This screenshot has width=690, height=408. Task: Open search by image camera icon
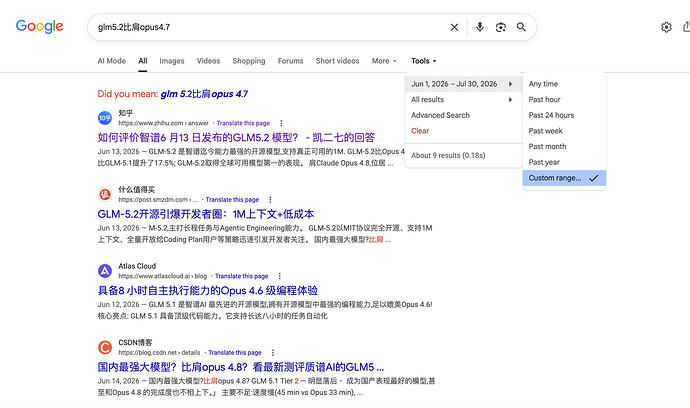500,27
